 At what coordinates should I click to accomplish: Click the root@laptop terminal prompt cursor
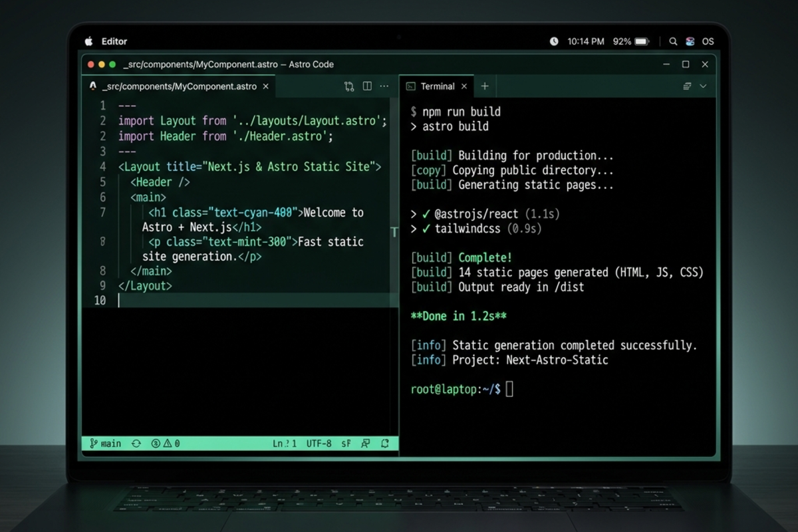point(509,390)
